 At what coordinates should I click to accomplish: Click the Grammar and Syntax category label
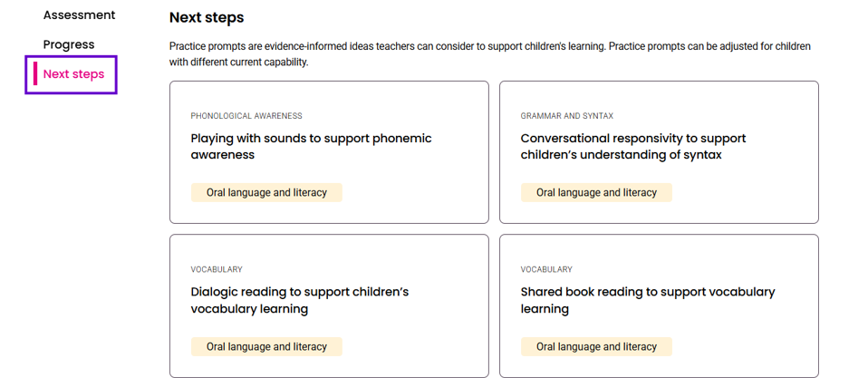click(567, 116)
